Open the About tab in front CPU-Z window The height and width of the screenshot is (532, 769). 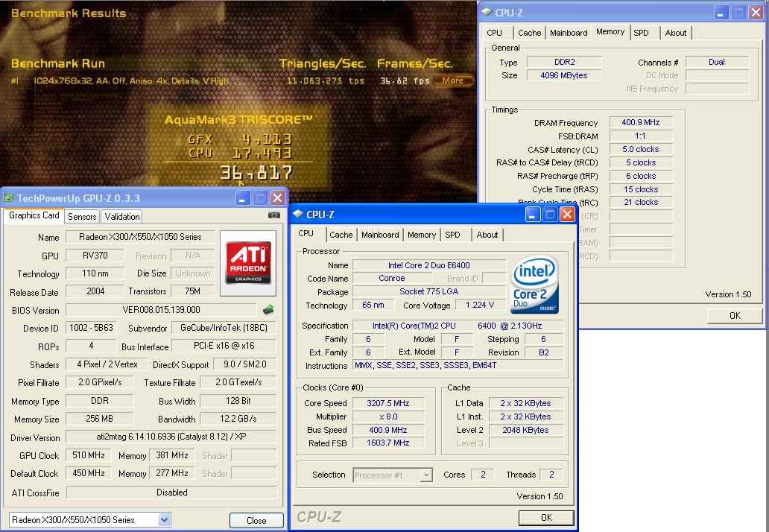pyautogui.click(x=487, y=235)
